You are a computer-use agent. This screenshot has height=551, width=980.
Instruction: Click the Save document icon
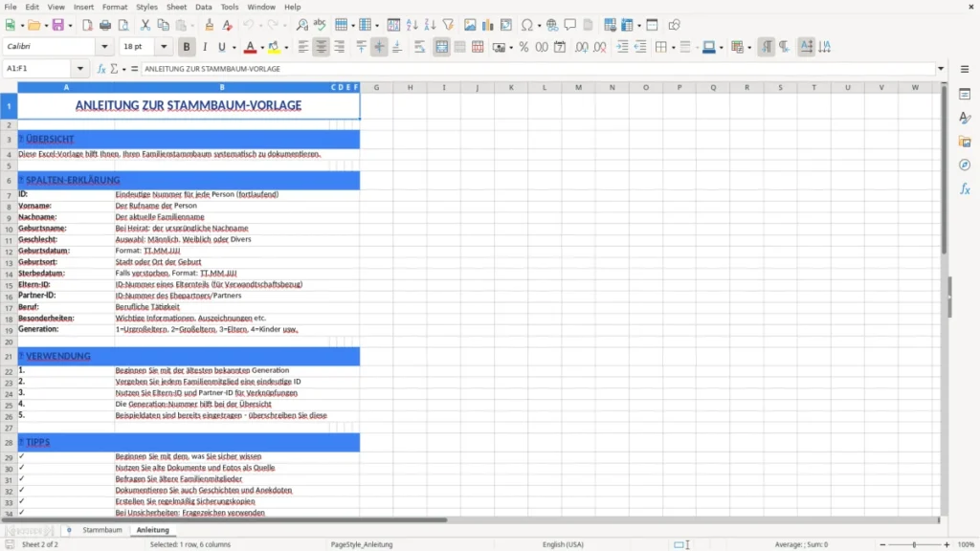[x=58, y=25]
